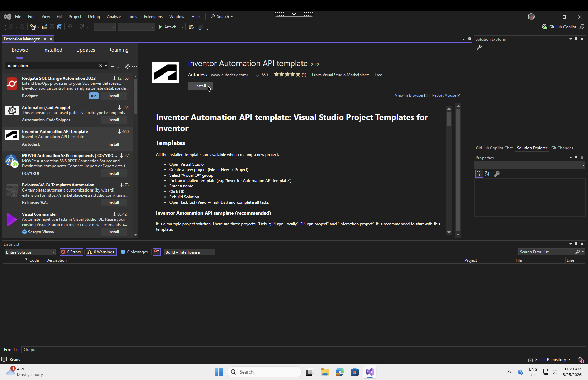Select the Categorized view icon in Properties

point(479,174)
